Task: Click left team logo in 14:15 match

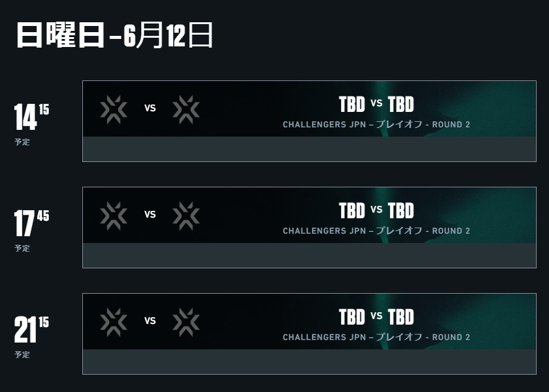Action: point(113,109)
